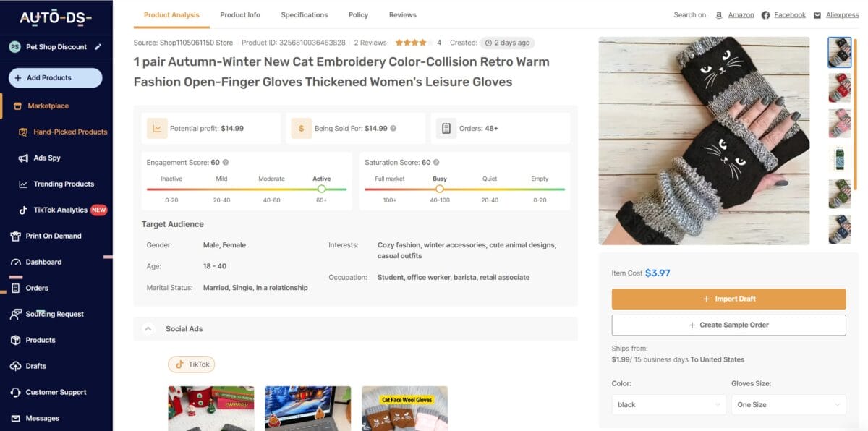868x431 pixels.
Task: Open the Gloves Size dropdown
Action: (x=788, y=404)
